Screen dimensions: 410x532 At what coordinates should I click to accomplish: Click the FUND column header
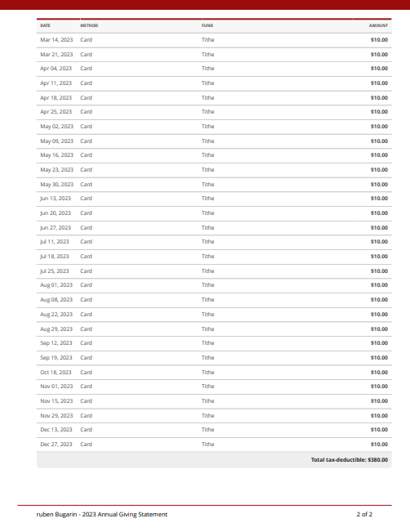(x=207, y=25)
